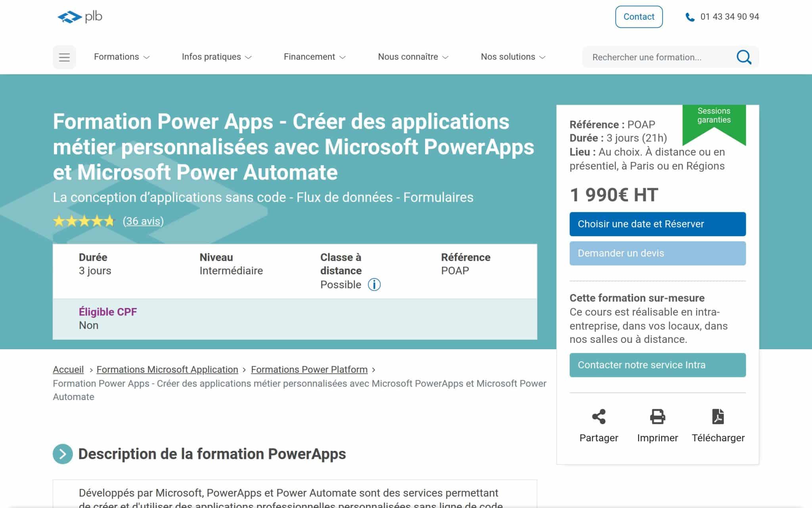Click the Durée 3 jours value

click(95, 271)
